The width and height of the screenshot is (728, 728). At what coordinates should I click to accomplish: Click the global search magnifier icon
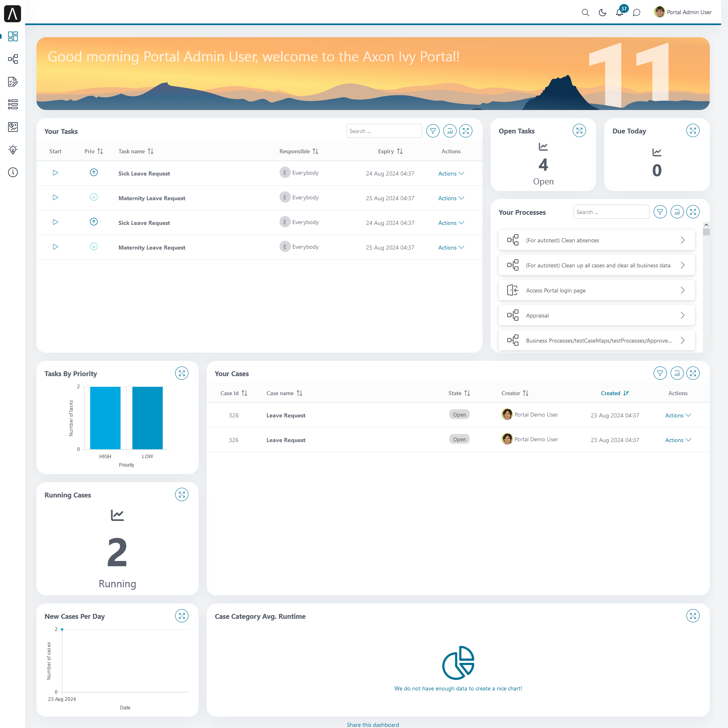[x=585, y=13]
